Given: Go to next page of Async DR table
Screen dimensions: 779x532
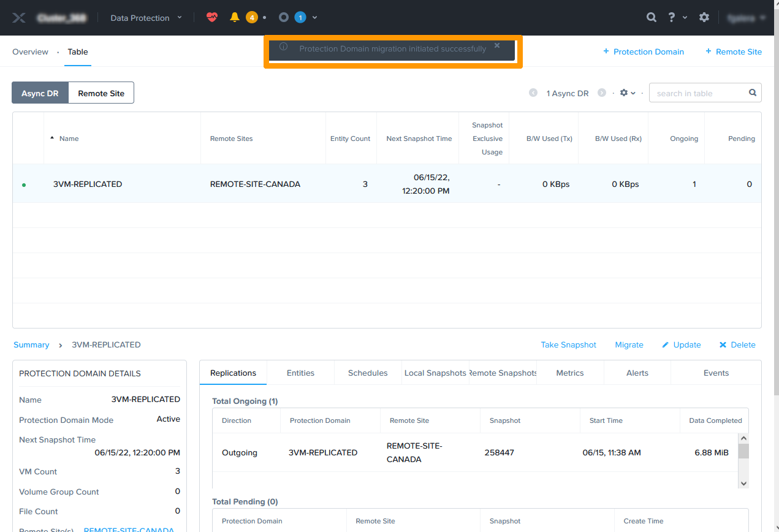Looking at the screenshot, I should point(602,93).
